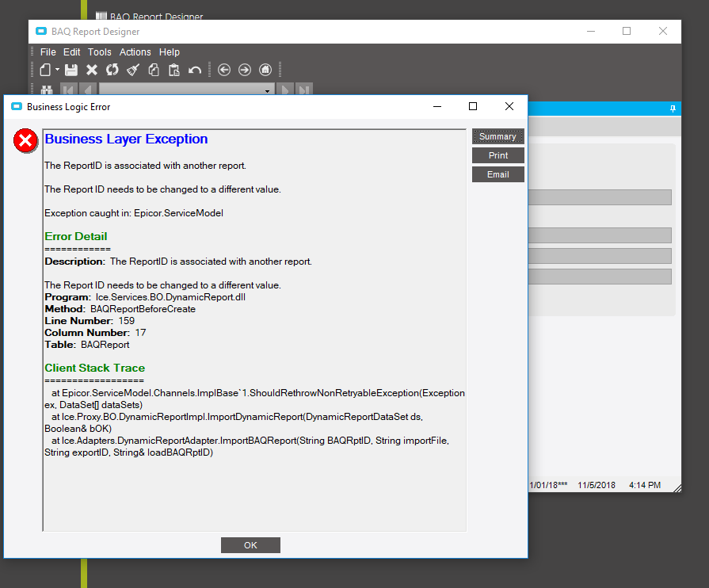
Task: Click the Copy toolbar icon
Action: [x=154, y=70]
